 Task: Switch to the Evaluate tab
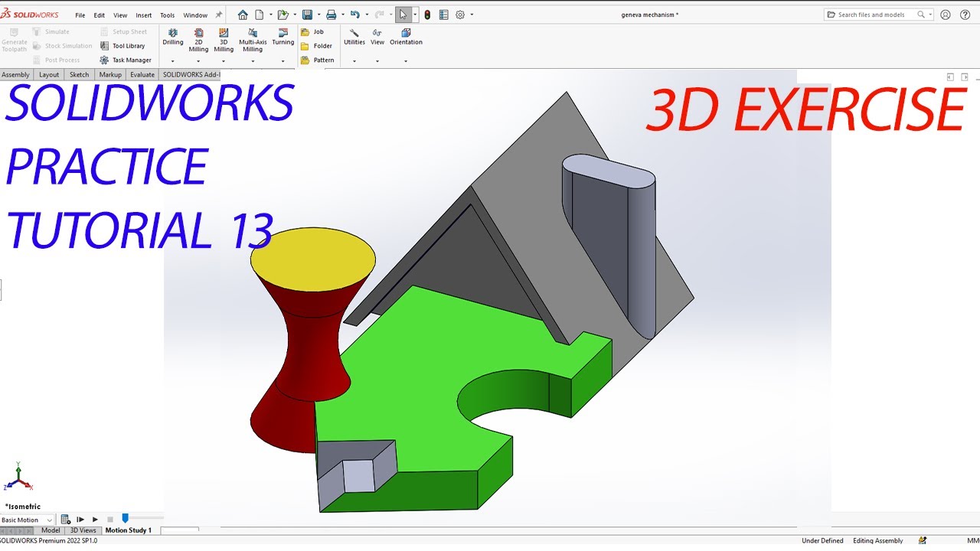pyautogui.click(x=142, y=74)
